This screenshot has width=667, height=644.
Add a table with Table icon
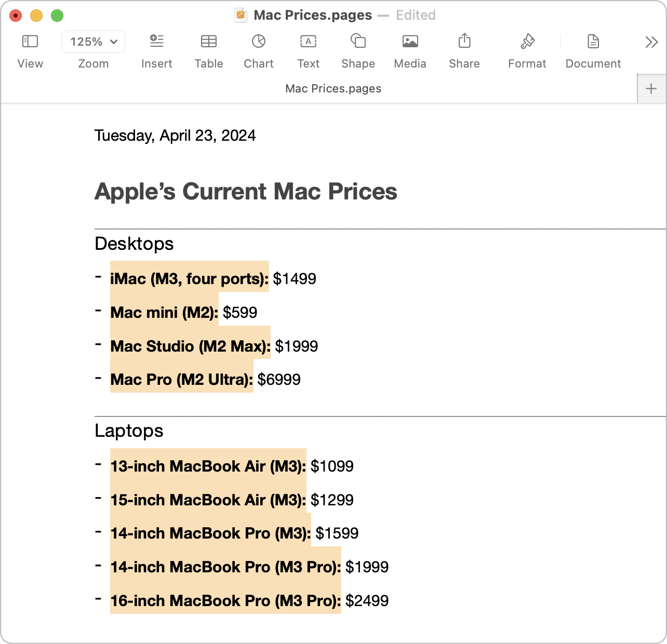(209, 42)
